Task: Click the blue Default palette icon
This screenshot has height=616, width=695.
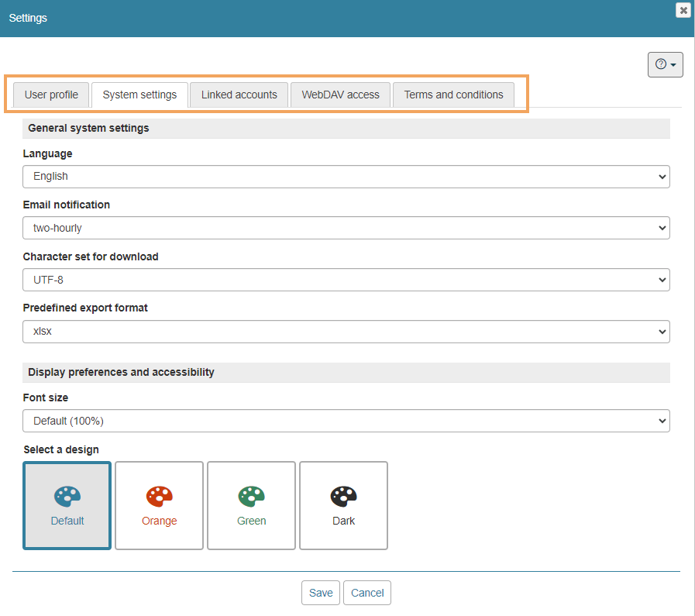Action: point(67,496)
